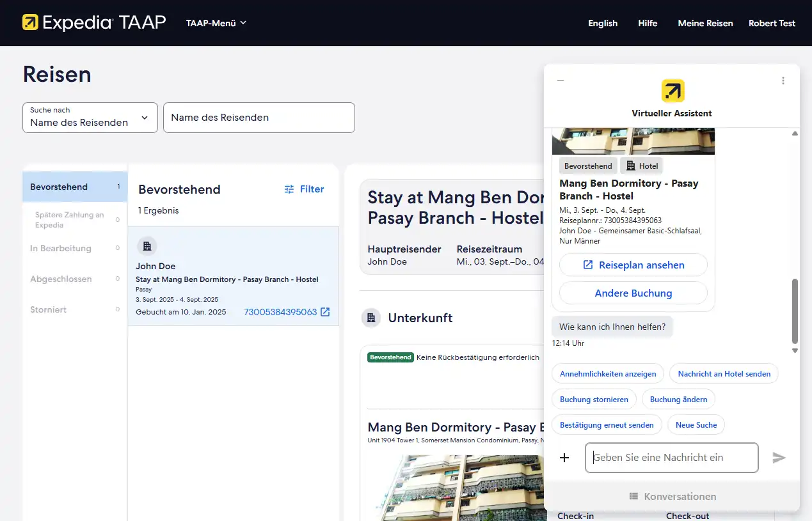The image size is (812, 521).
Task: Click the hotel building icon above John Doe
Action: (147, 246)
